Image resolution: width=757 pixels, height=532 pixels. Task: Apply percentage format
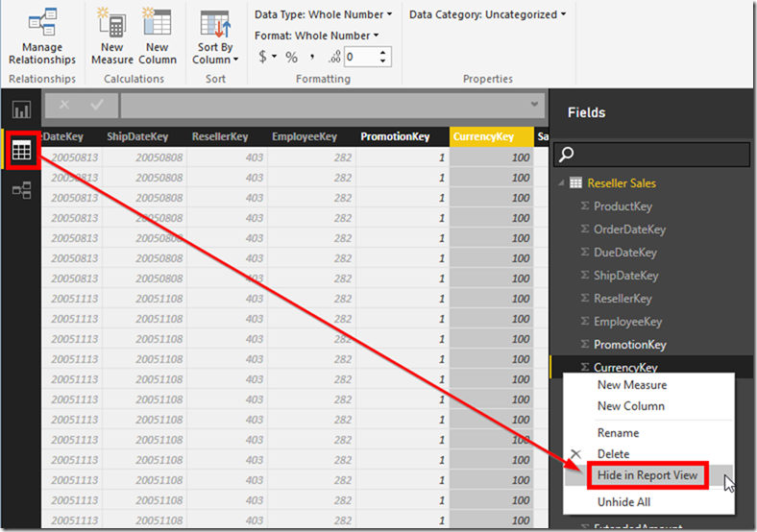(291, 58)
